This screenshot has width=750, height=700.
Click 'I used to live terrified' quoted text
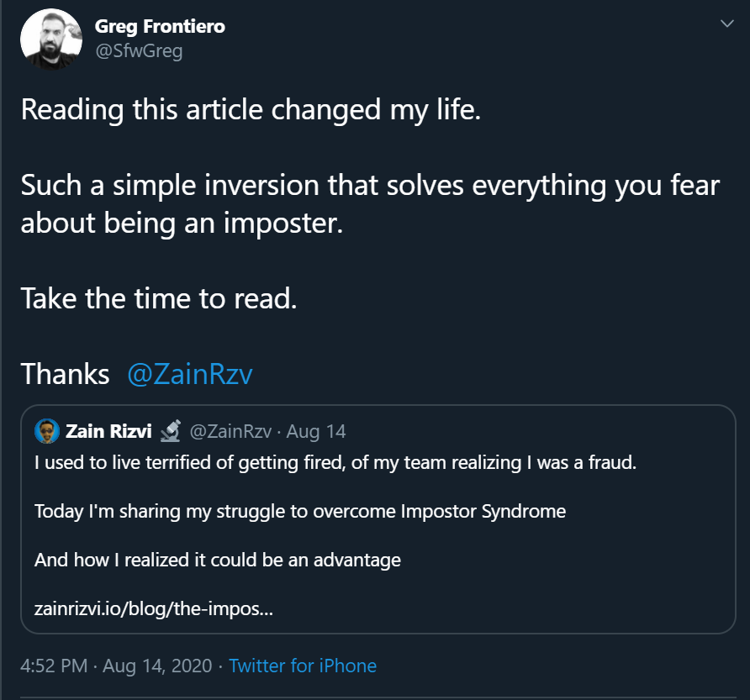pyautogui.click(x=335, y=463)
